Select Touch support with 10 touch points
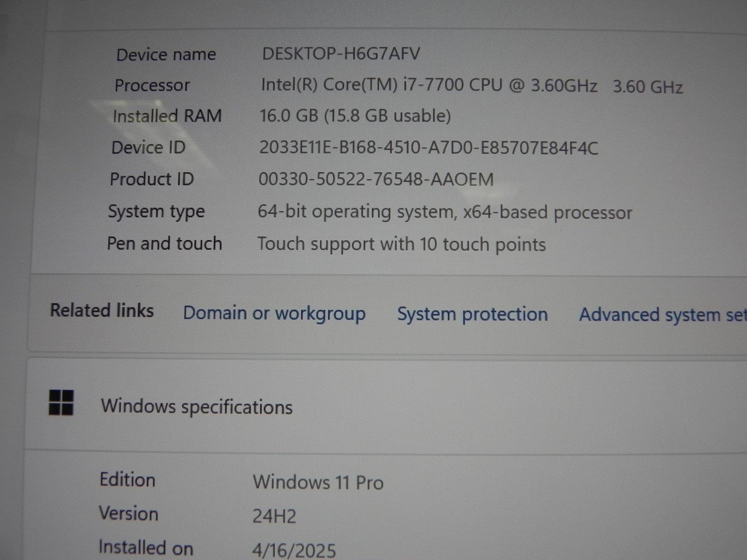The image size is (747, 560). coord(402,245)
